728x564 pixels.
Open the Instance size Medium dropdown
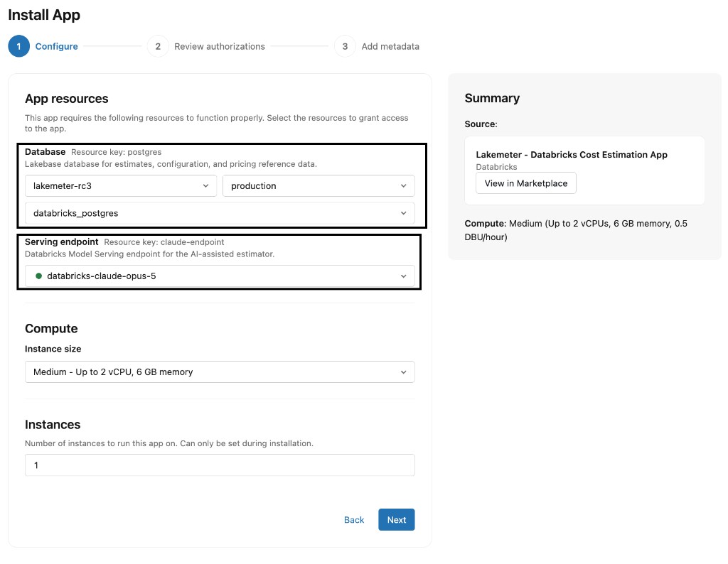tap(220, 372)
